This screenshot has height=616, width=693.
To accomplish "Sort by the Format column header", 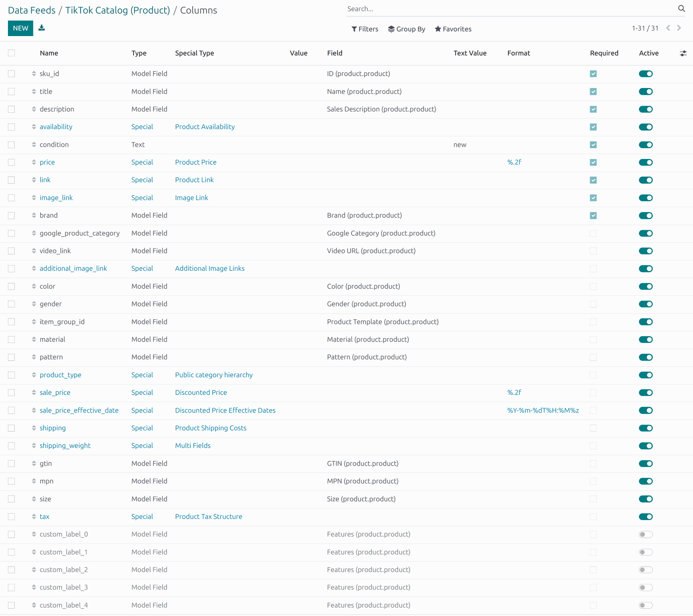I will click(x=519, y=53).
